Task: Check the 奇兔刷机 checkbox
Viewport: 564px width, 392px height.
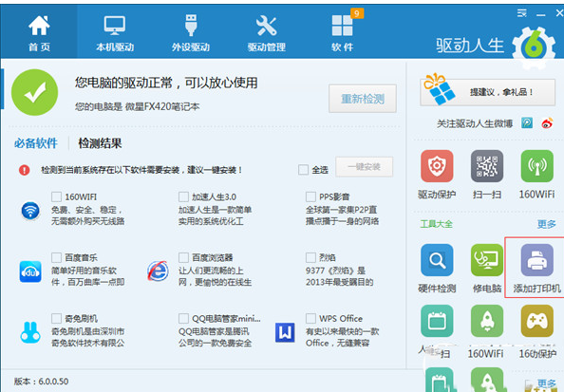Action: [56, 318]
